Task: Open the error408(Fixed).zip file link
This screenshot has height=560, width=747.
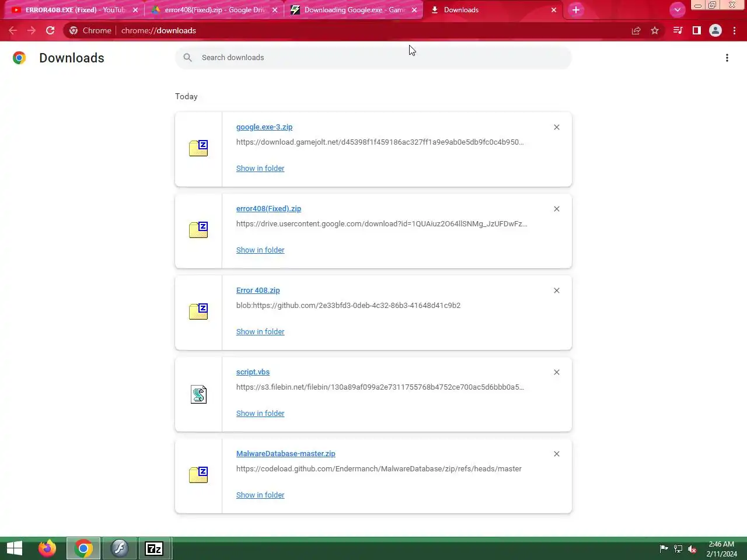Action: pos(268,209)
